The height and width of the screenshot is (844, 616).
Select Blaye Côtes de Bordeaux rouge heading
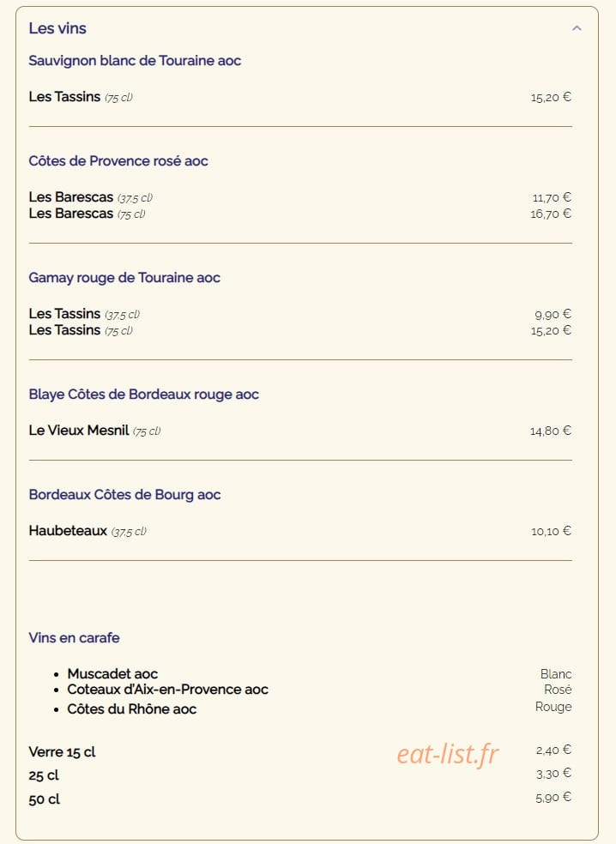(144, 395)
